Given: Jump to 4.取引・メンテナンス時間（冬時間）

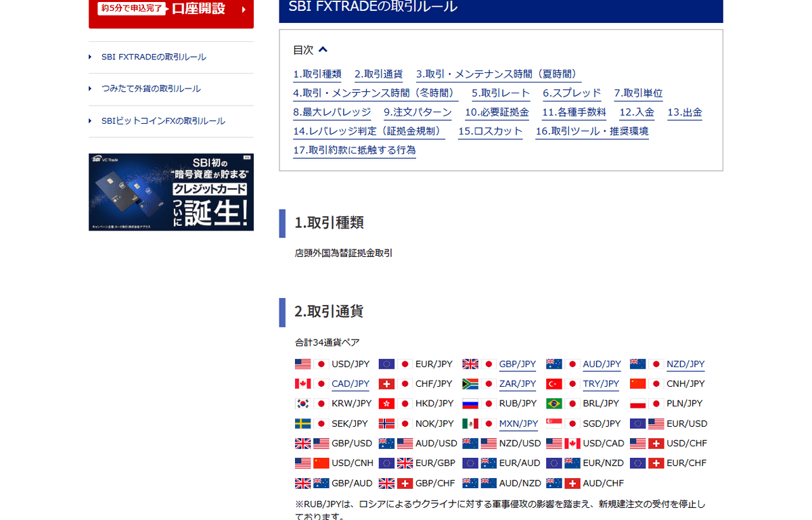Looking at the screenshot, I should 376,93.
